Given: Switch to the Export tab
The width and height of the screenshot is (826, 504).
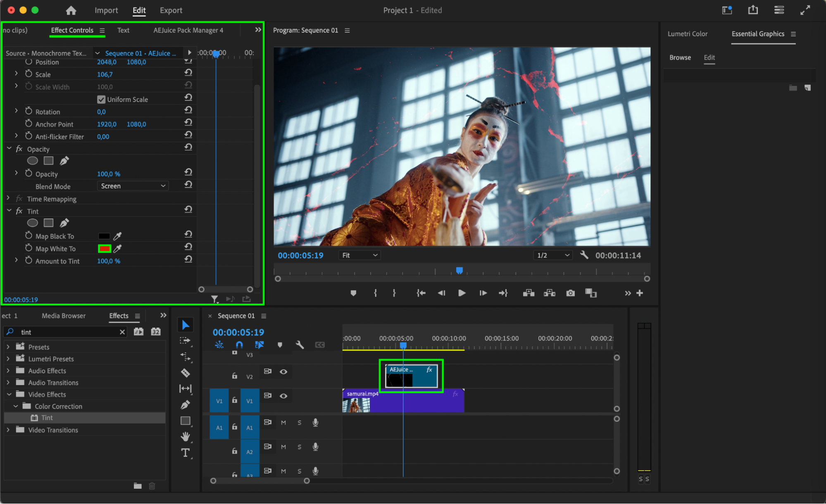Looking at the screenshot, I should [x=171, y=10].
